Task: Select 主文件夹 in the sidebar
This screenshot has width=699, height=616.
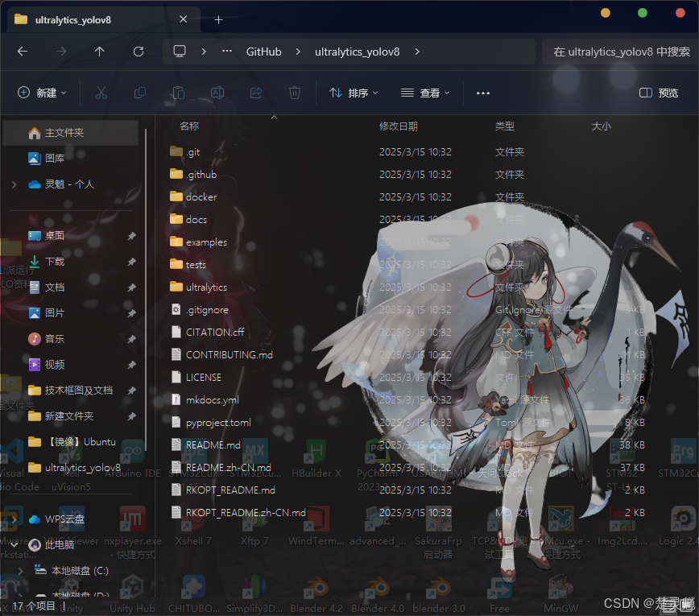Action: coord(70,132)
